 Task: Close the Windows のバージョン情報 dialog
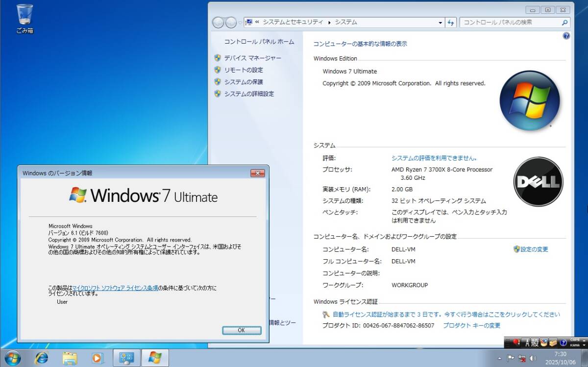point(258,173)
